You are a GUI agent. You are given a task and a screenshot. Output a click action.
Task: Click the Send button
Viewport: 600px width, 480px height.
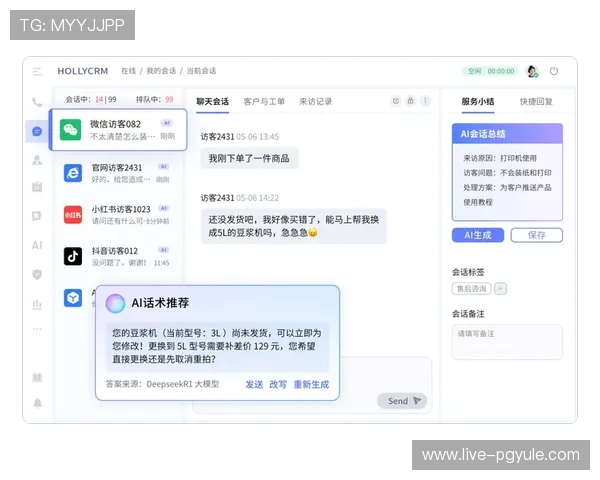tap(402, 401)
